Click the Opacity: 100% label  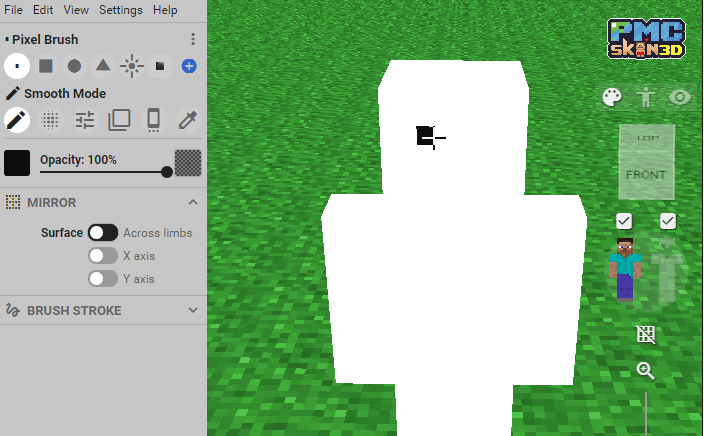pyautogui.click(x=78, y=160)
